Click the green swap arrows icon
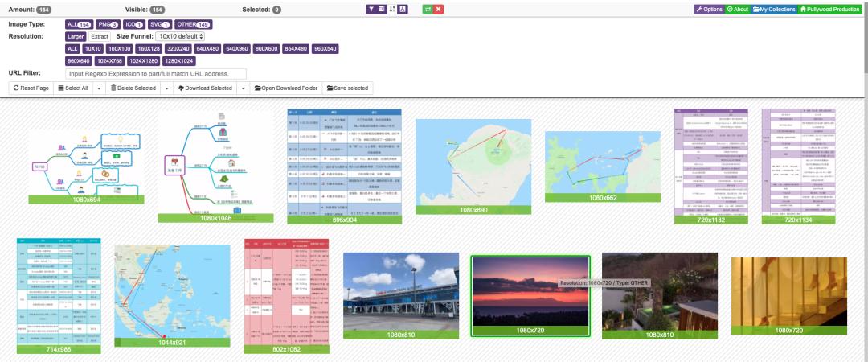 (428, 10)
